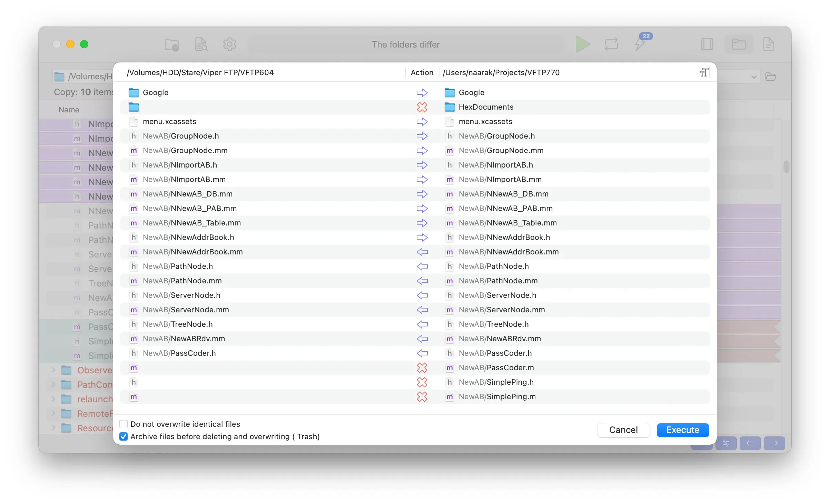Open the document search toolbar icon
Screen dimensions: 830x504
click(x=201, y=44)
